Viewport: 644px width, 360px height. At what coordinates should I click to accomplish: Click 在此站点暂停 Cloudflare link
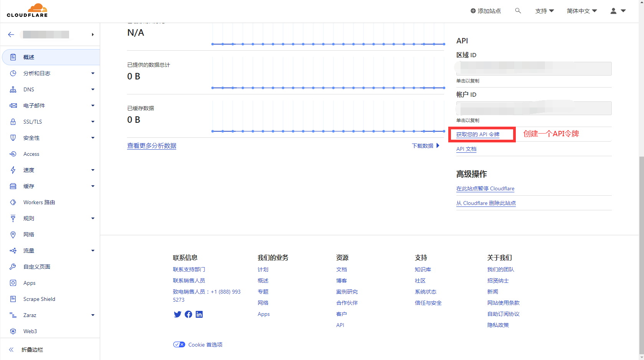click(485, 188)
